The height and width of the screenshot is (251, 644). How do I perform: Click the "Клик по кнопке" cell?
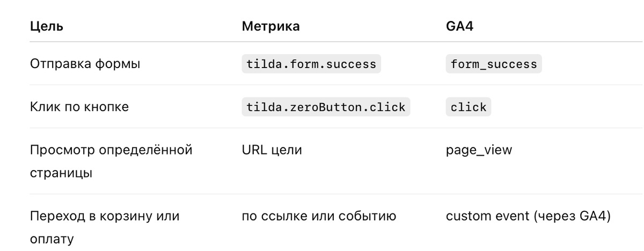tap(79, 107)
